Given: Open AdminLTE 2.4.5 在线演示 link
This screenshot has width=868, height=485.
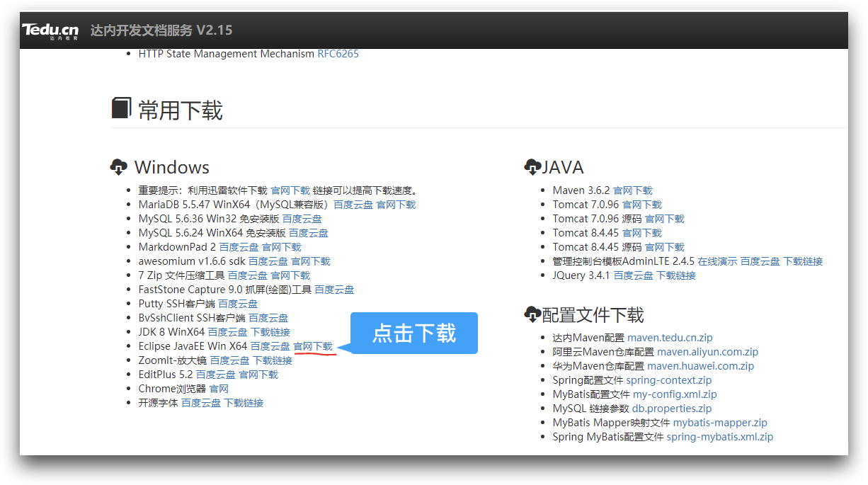Looking at the screenshot, I should [717, 261].
